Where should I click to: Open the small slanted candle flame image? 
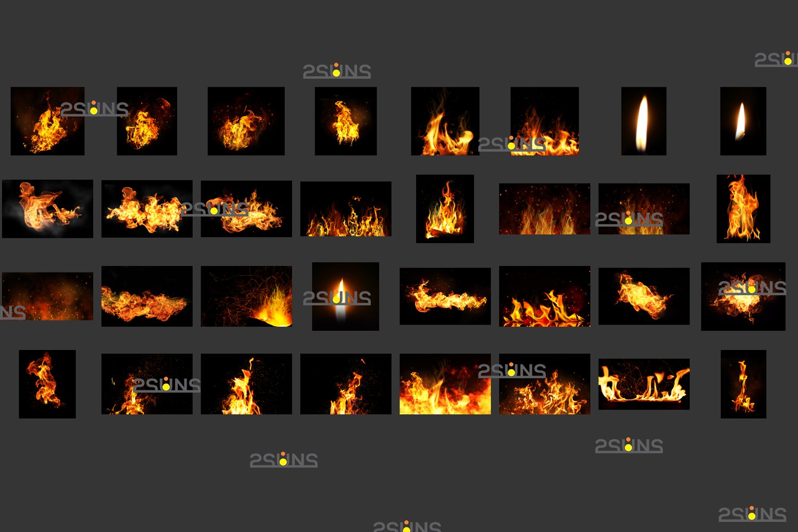click(743, 121)
